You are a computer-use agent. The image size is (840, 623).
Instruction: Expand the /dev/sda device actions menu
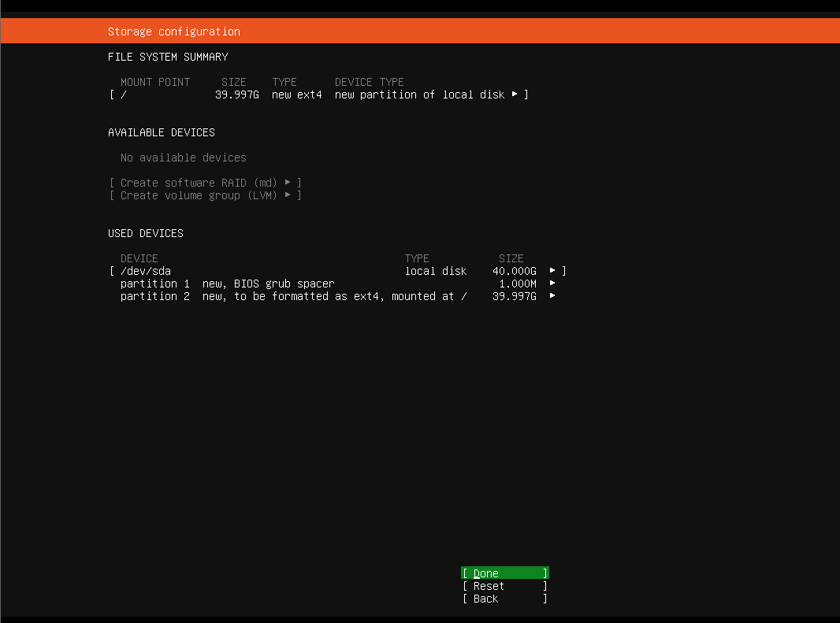(x=553, y=270)
